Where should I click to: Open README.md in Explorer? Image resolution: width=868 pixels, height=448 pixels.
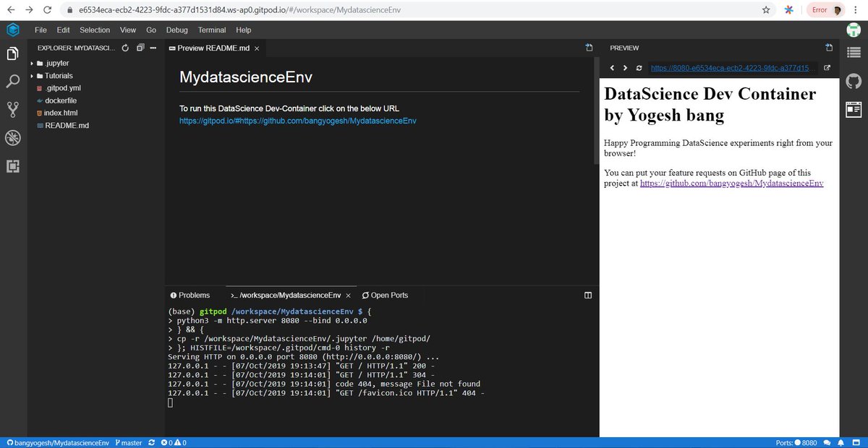[67, 125]
